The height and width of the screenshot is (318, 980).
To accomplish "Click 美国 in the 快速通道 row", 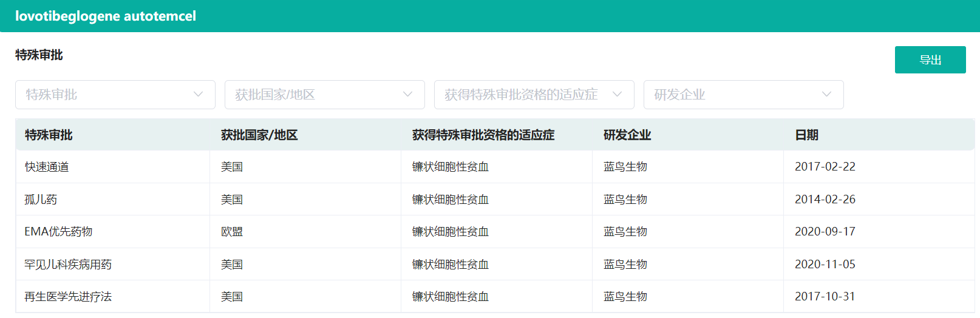I will pos(232,167).
